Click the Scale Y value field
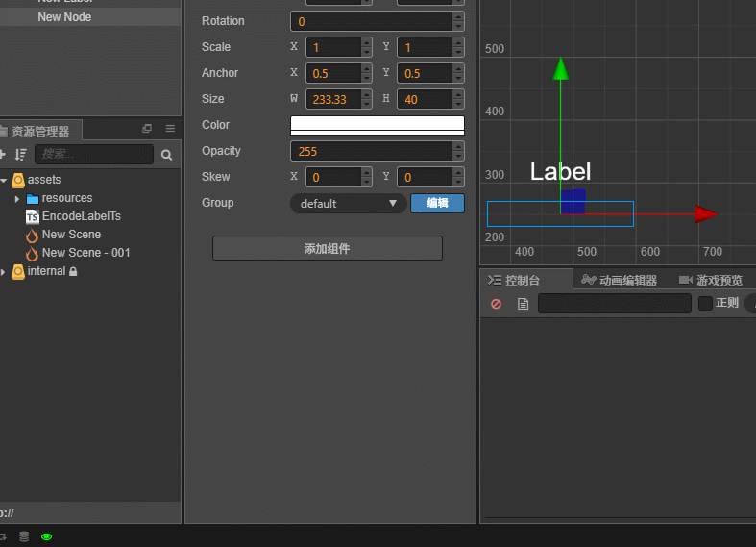Screen dimensions: 756x547 [425, 47]
